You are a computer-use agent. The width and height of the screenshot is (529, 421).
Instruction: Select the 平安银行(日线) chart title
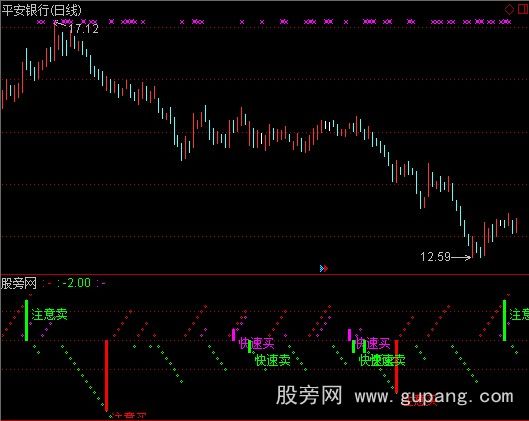pyautogui.click(x=41, y=10)
